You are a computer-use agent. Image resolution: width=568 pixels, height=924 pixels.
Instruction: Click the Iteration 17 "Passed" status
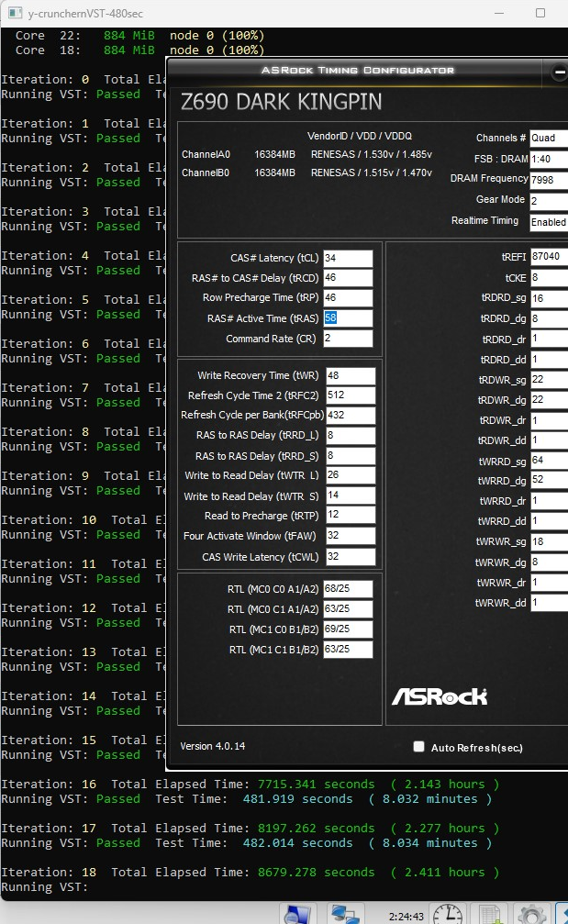(118, 843)
